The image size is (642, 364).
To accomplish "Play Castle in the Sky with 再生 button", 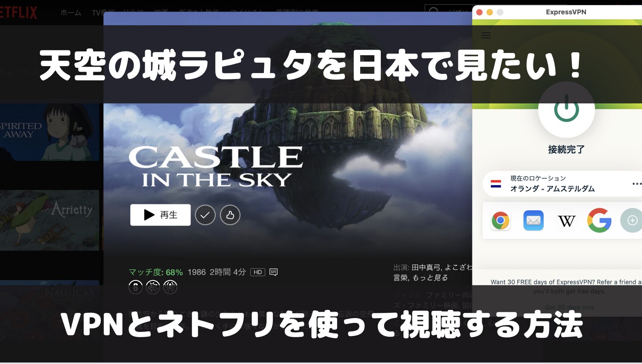I will (160, 215).
